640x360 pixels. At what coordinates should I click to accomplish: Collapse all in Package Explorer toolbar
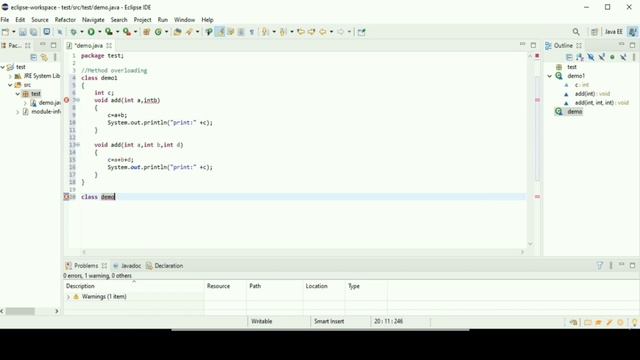[34, 57]
